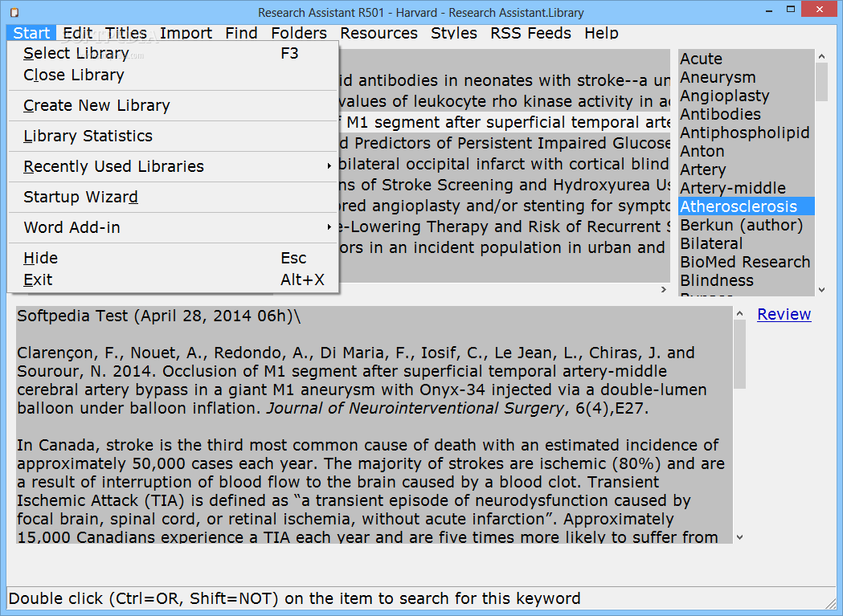Open the Resources menu
Image resolution: width=843 pixels, height=616 pixels.
click(379, 33)
